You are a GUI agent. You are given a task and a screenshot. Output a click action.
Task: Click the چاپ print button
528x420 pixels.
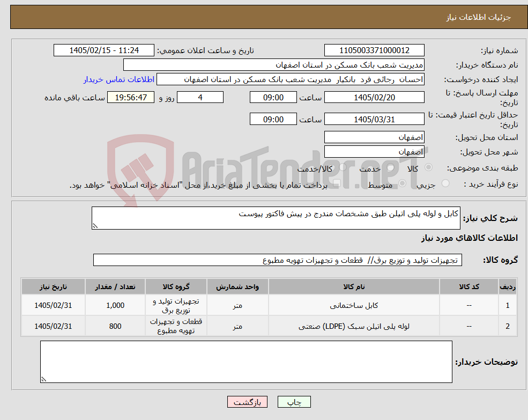pos(294,402)
